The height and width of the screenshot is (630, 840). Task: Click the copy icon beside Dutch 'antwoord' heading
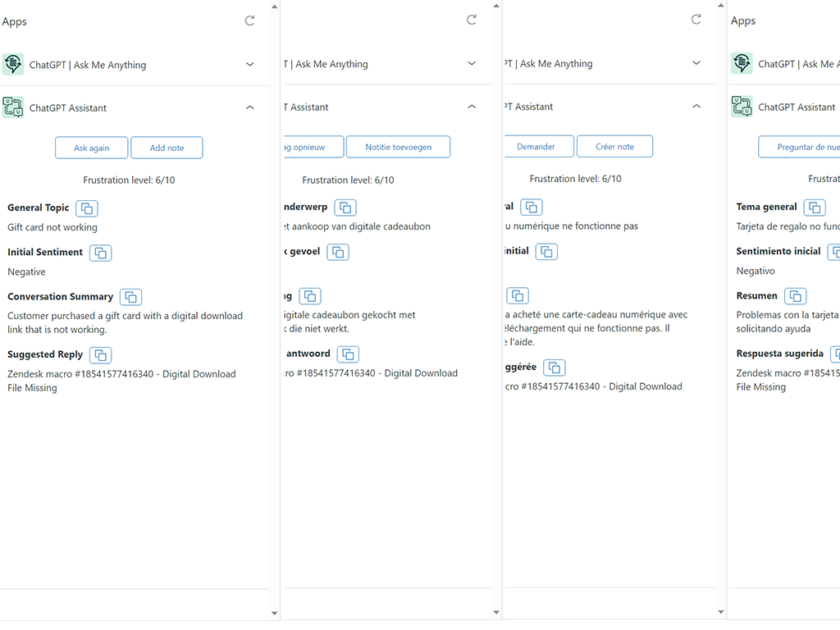[348, 354]
